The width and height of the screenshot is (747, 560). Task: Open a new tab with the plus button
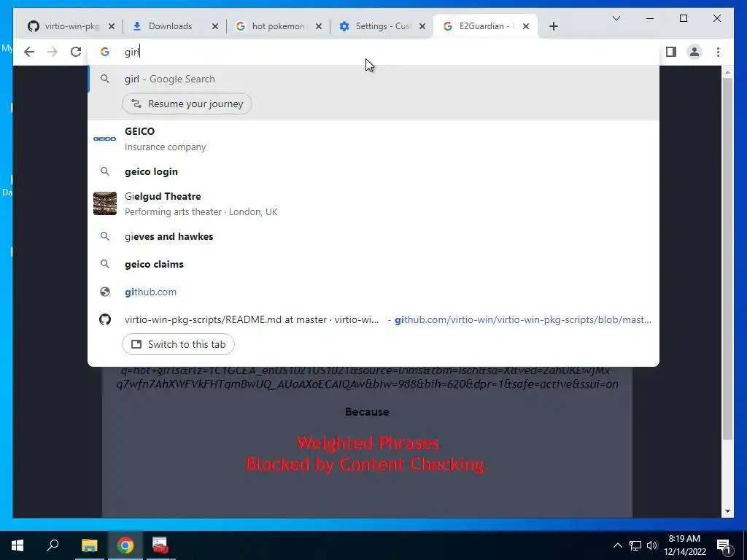[553, 26]
